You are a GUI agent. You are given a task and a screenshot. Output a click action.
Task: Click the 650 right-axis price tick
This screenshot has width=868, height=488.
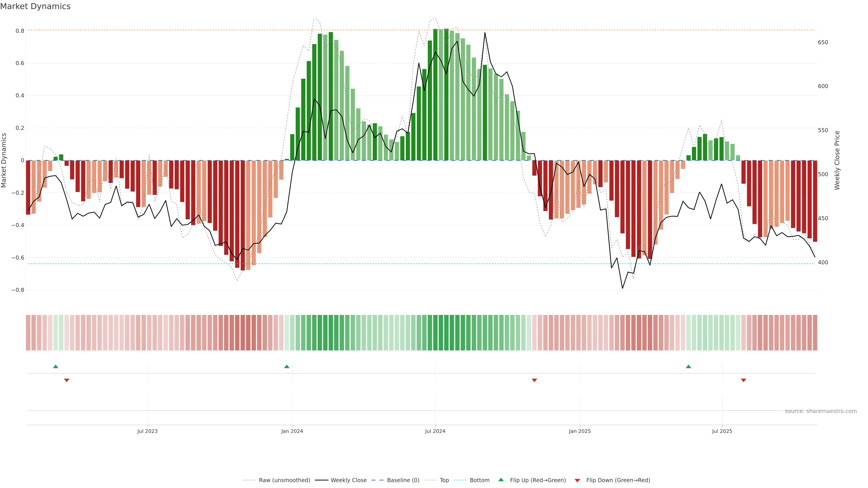823,42
